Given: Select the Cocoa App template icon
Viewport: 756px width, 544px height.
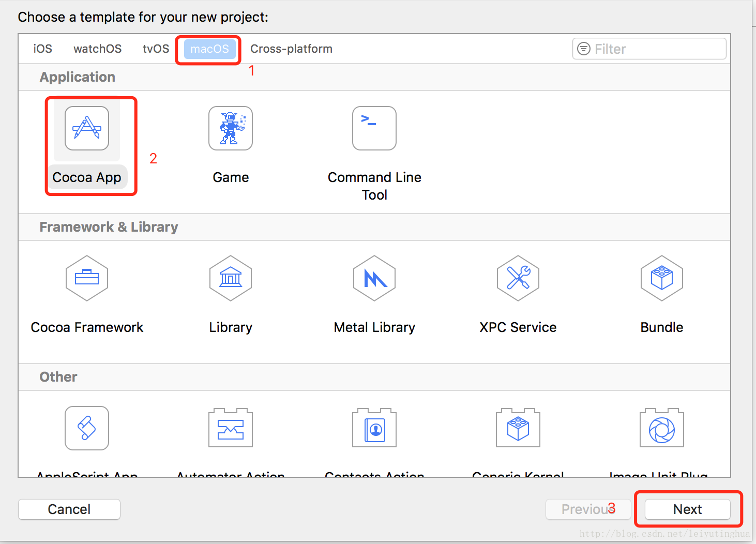Looking at the screenshot, I should click(x=87, y=128).
